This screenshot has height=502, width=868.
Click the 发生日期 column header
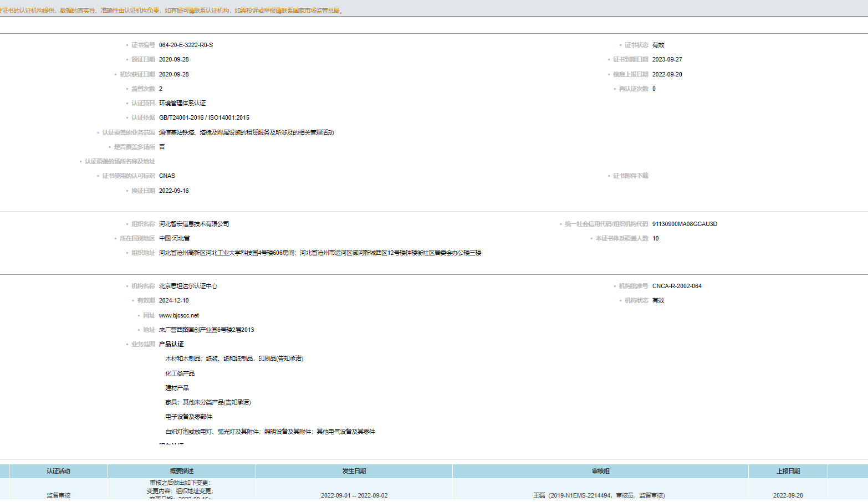[354, 471]
